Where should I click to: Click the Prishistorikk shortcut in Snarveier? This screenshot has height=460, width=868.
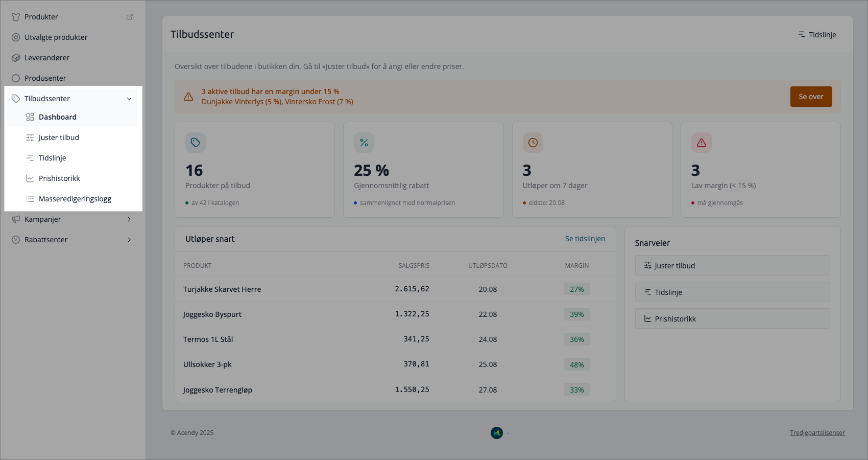point(732,318)
